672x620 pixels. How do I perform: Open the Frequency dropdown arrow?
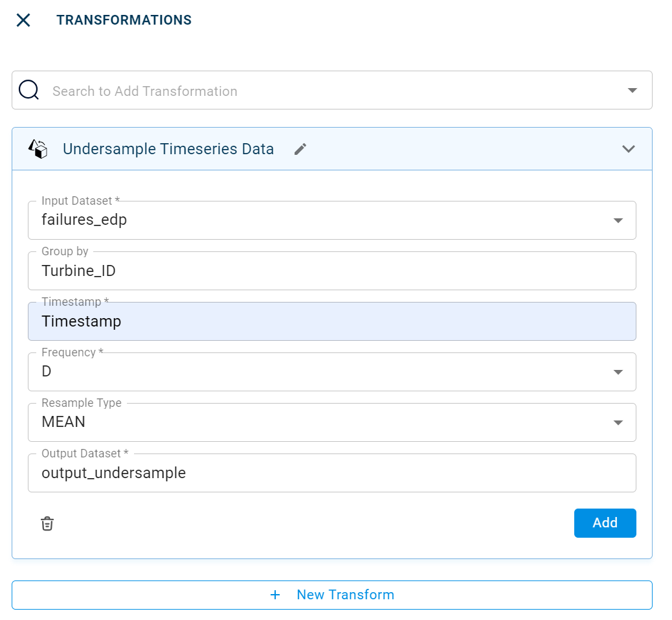click(618, 372)
